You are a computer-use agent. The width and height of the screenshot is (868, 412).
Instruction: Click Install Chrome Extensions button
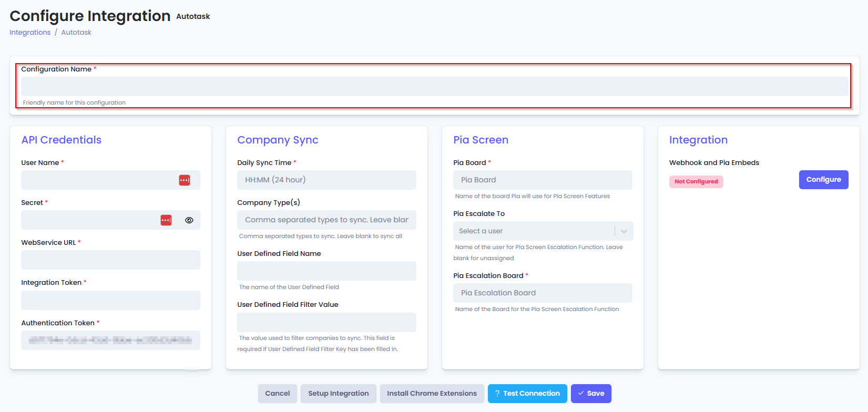tap(432, 394)
